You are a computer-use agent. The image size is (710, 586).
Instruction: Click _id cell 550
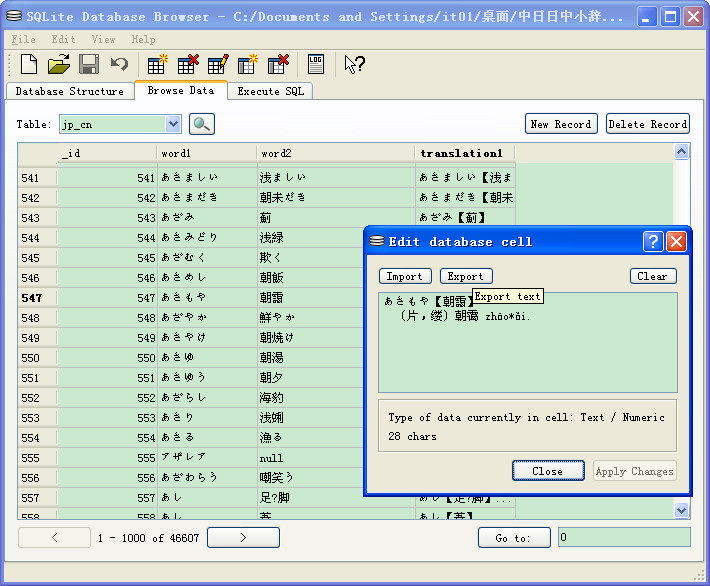[x=107, y=358]
